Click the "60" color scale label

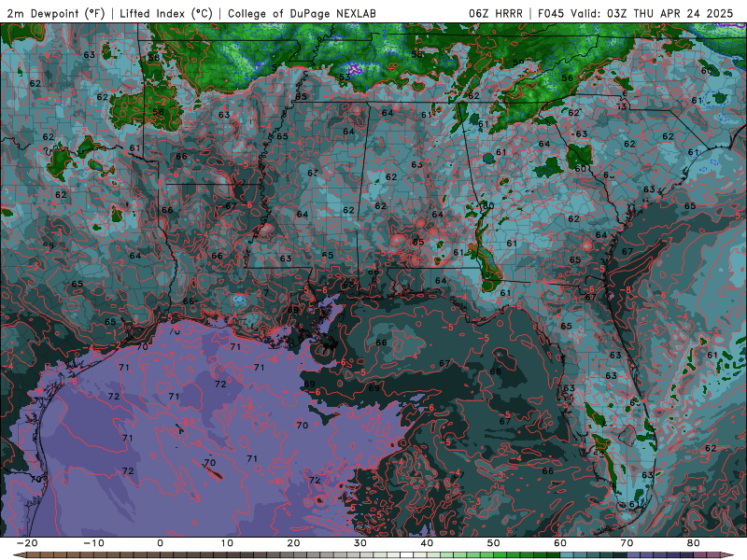560,543
